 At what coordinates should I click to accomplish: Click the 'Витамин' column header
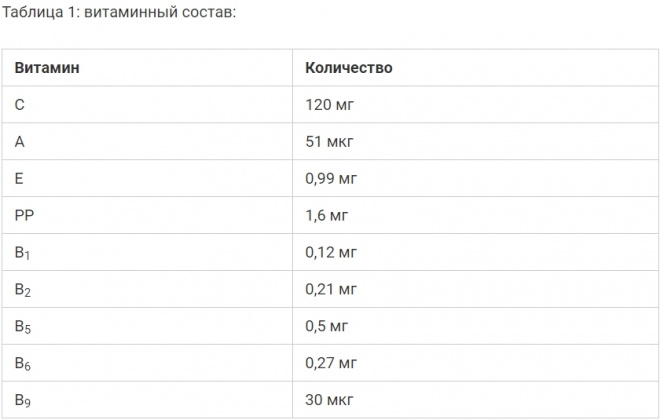[x=47, y=68]
